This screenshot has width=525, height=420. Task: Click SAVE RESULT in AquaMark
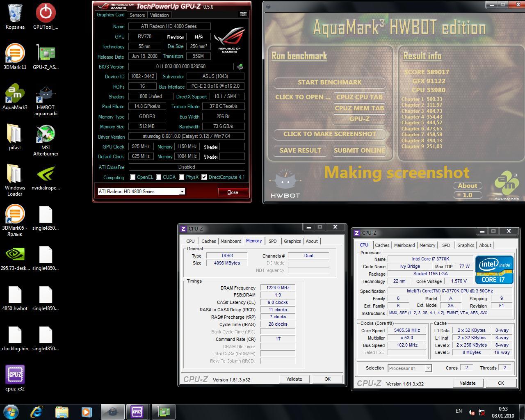(x=300, y=151)
